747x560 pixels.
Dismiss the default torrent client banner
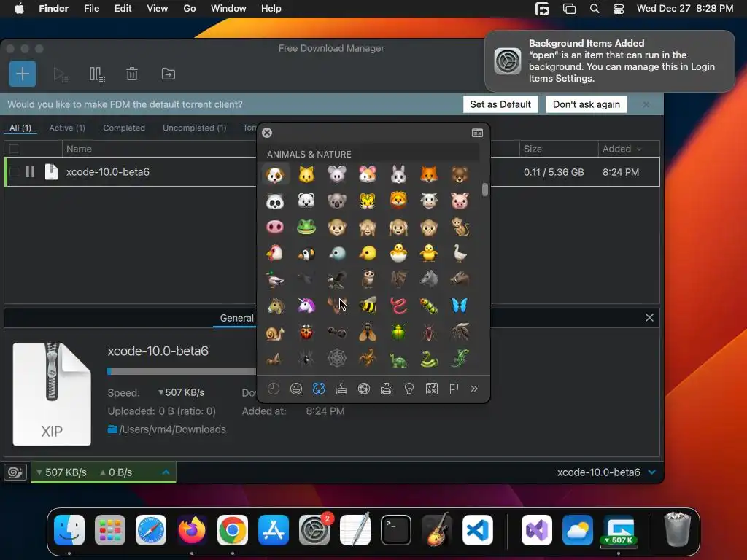pos(646,104)
